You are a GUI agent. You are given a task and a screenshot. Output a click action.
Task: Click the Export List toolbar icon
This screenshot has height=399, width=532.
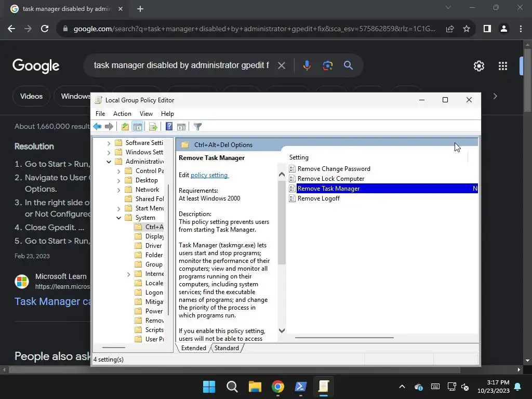[x=153, y=127]
